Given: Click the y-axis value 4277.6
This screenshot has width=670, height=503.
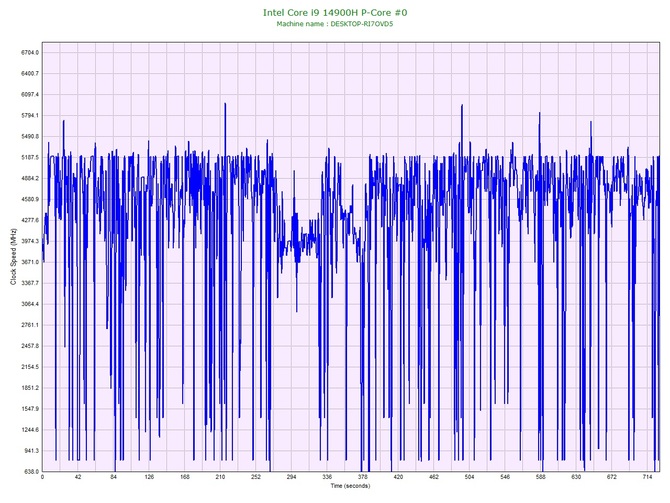Looking at the screenshot, I should point(30,220).
